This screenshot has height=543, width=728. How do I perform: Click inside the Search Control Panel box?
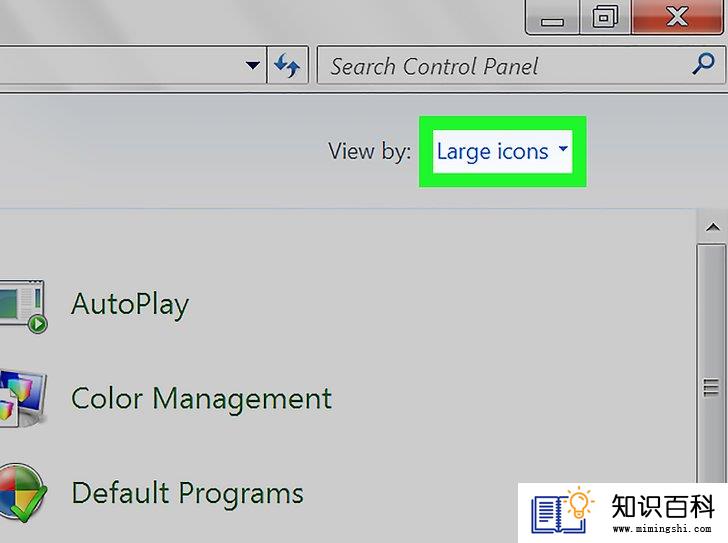click(506, 65)
